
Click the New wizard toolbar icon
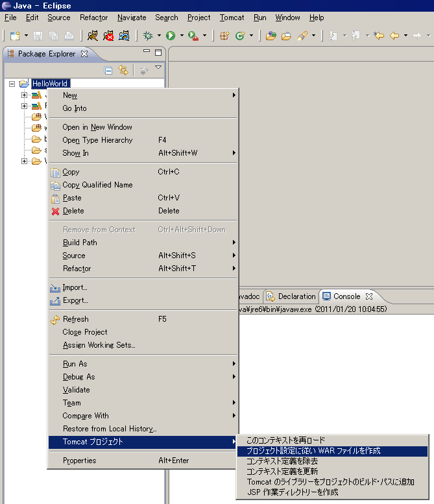(15, 36)
